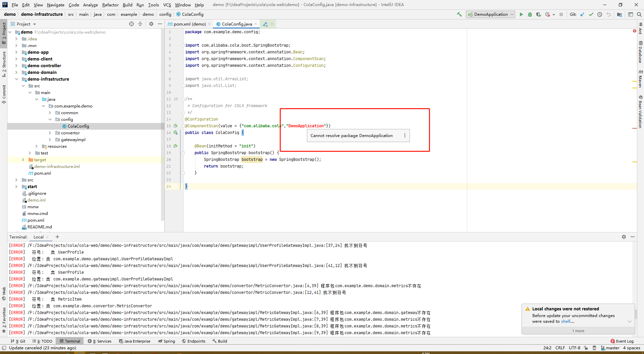Click the Git commit checkmark icon
Screen dimensions: 644x354
(x=591, y=14)
